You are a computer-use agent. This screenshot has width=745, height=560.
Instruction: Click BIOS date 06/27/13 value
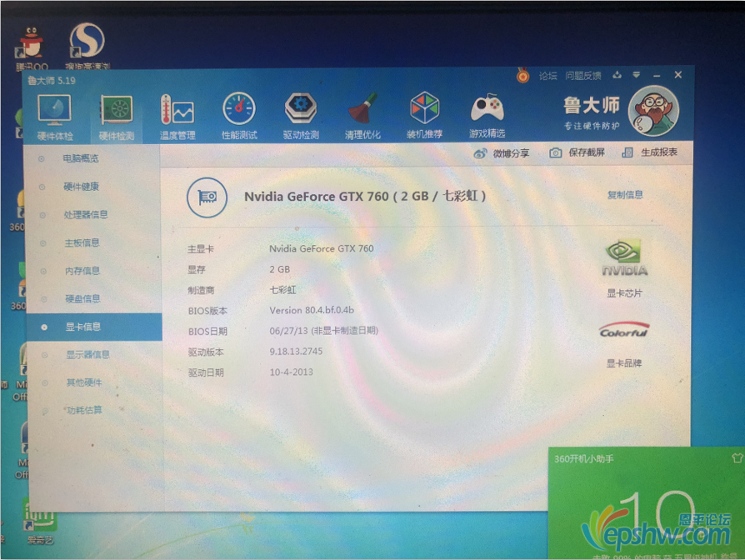point(323,331)
